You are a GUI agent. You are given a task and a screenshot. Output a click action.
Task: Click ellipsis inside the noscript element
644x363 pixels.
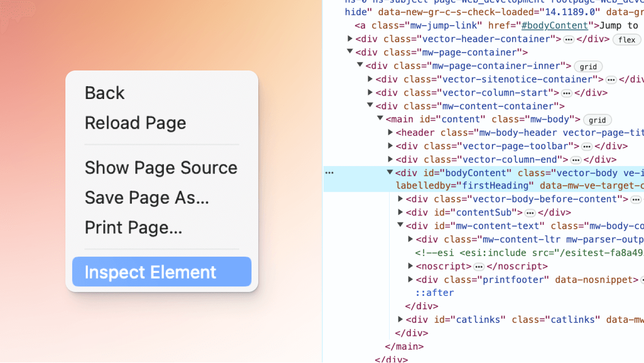(x=479, y=266)
